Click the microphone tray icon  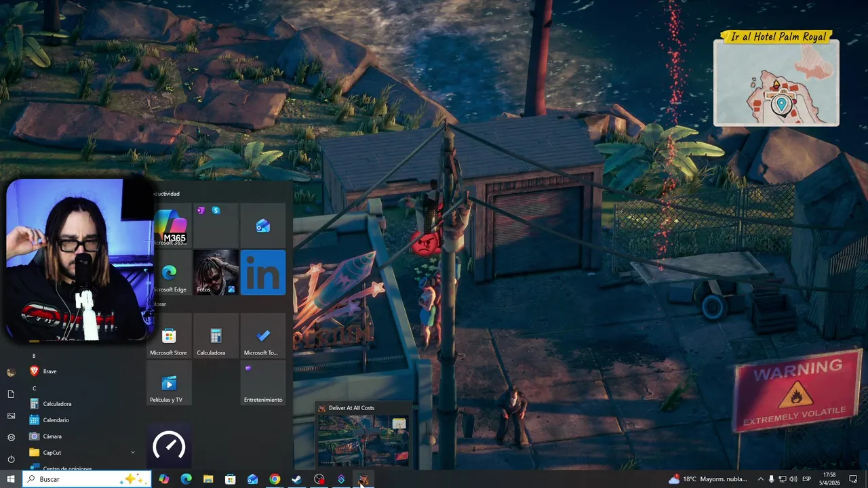(771, 479)
